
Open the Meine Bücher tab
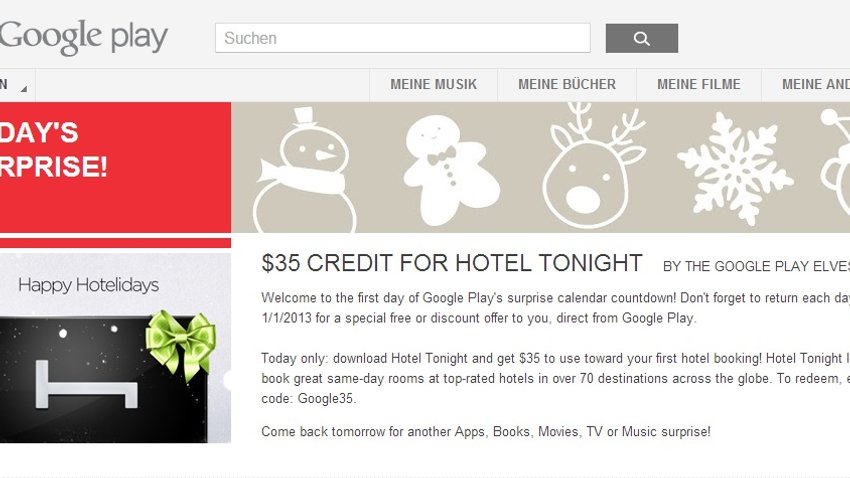tap(567, 85)
